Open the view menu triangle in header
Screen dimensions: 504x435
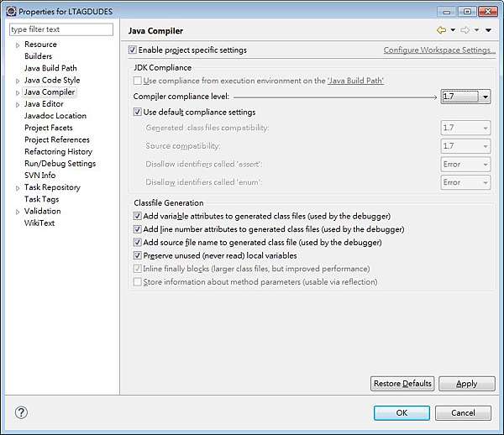click(488, 30)
